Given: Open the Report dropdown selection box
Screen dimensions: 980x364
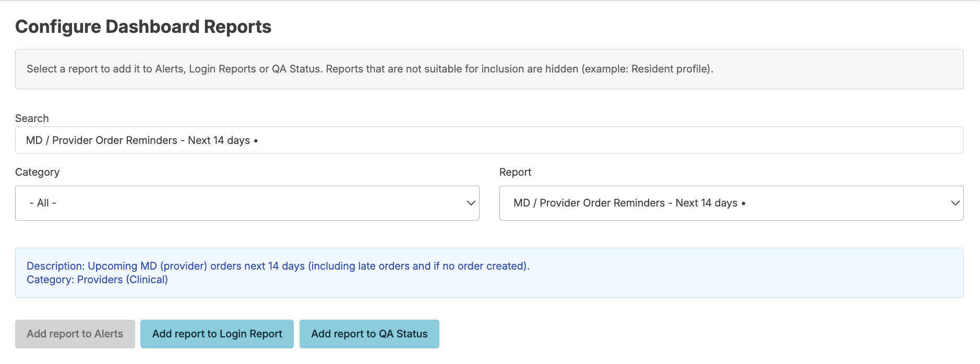Looking at the screenshot, I should [731, 203].
